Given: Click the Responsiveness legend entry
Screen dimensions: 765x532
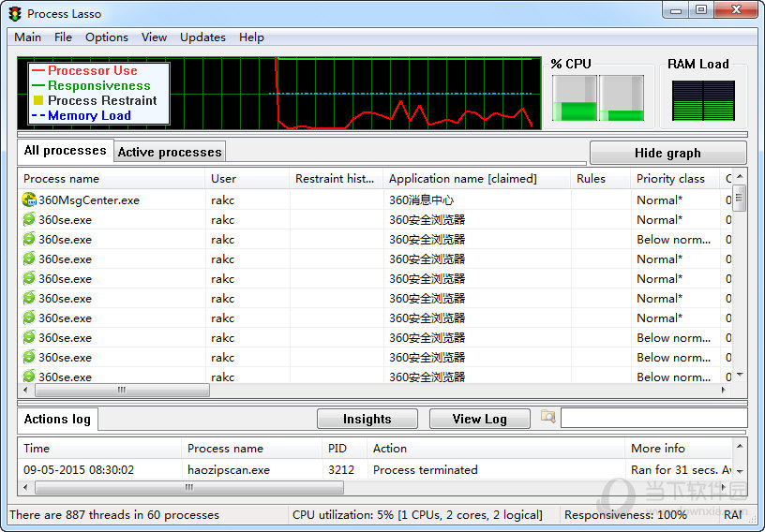Looking at the screenshot, I should 91,86.
